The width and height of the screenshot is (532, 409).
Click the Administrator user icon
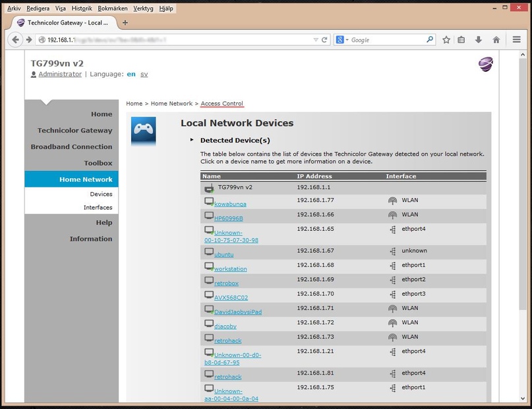pyautogui.click(x=34, y=75)
